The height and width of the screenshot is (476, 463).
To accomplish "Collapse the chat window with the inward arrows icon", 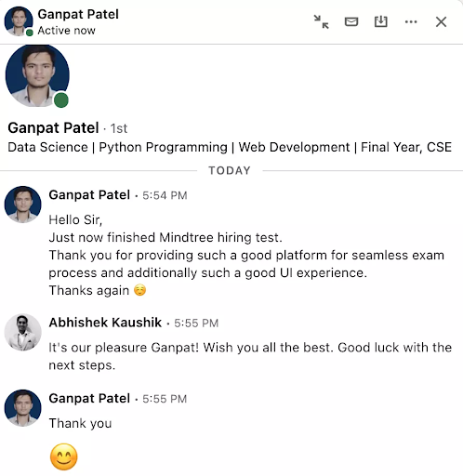I will pos(321,22).
